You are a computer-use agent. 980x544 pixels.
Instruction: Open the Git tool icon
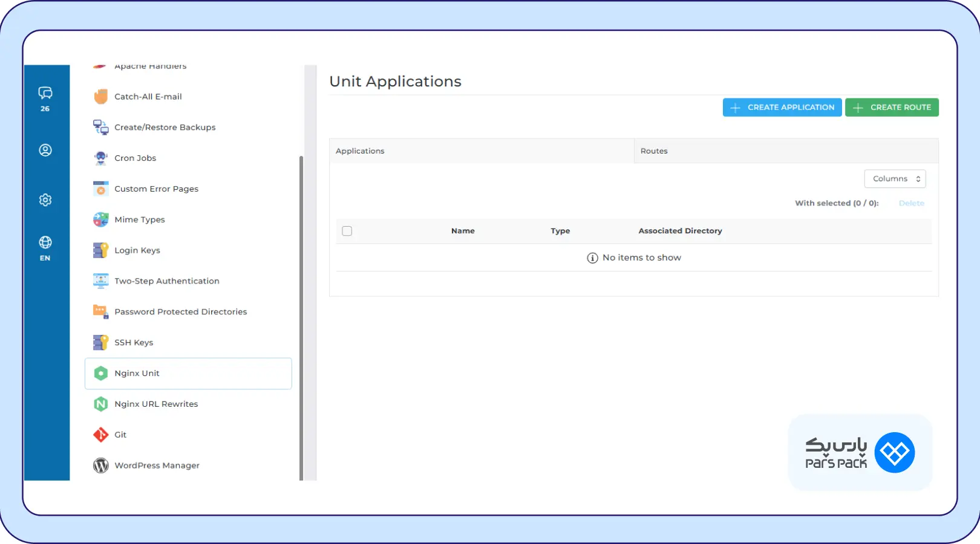pyautogui.click(x=100, y=435)
